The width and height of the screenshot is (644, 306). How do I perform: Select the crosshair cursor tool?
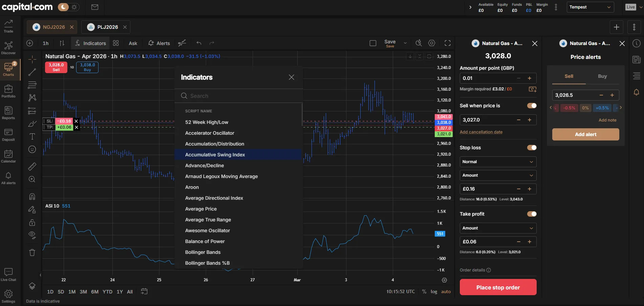32,59
